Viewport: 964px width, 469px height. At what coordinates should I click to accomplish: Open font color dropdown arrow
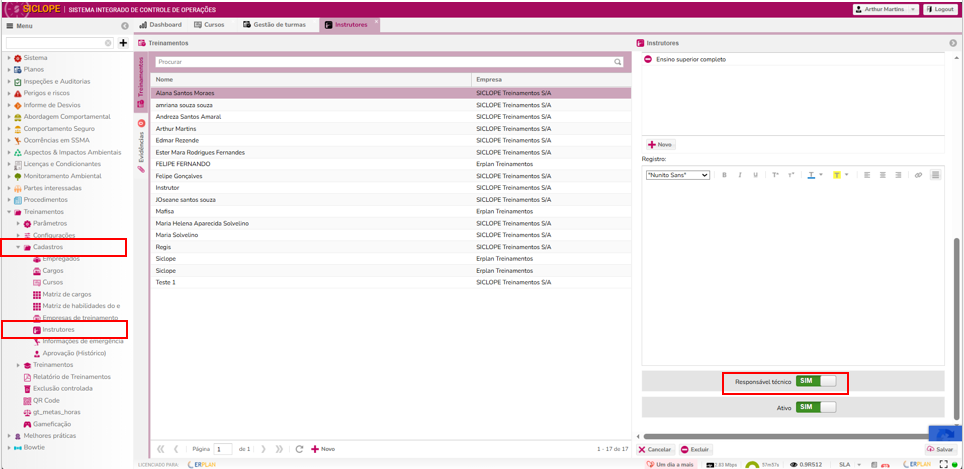pos(821,175)
